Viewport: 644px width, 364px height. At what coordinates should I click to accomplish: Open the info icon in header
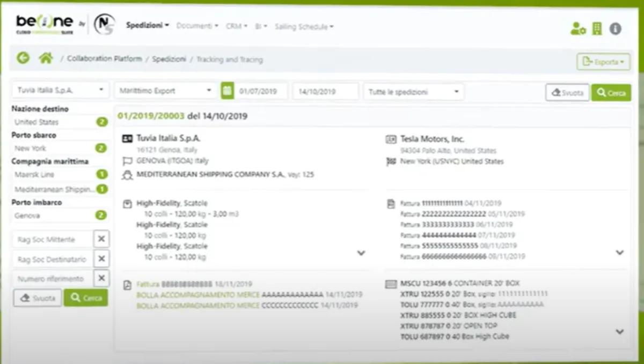click(616, 28)
